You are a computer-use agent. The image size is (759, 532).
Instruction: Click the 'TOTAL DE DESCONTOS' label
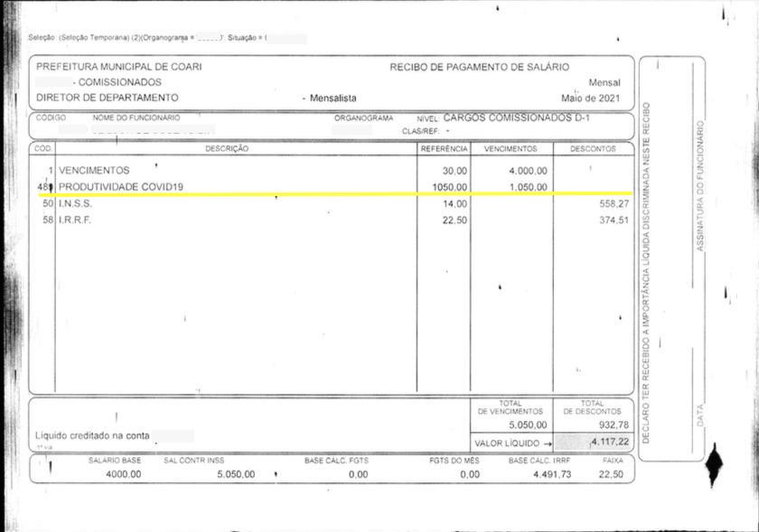pyautogui.click(x=592, y=407)
